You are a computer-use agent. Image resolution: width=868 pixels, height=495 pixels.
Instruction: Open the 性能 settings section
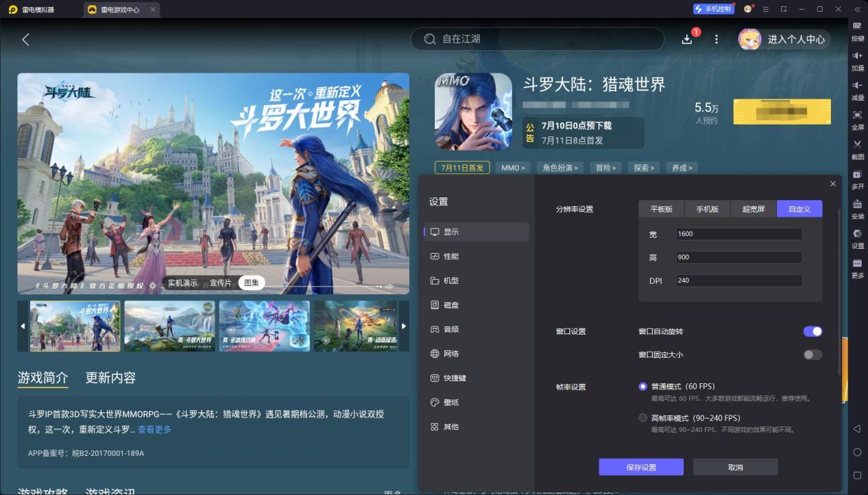pyautogui.click(x=451, y=256)
